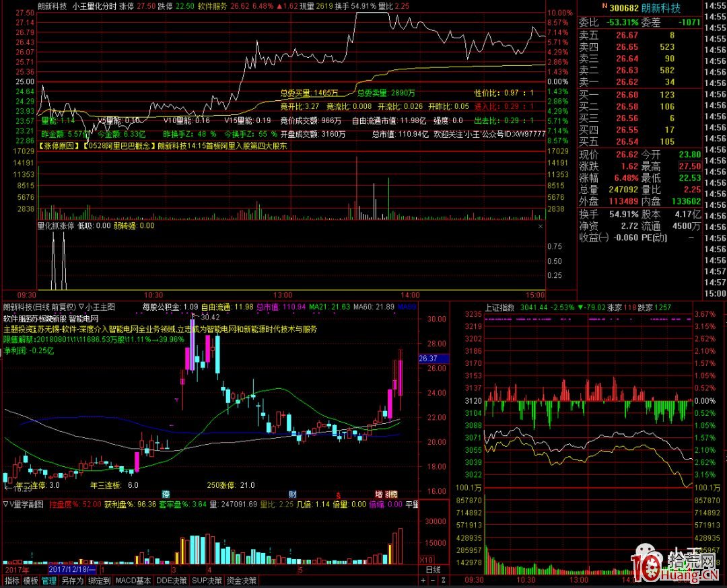
Task: Click the 停 event marker under the K-line
Action: 166,494
